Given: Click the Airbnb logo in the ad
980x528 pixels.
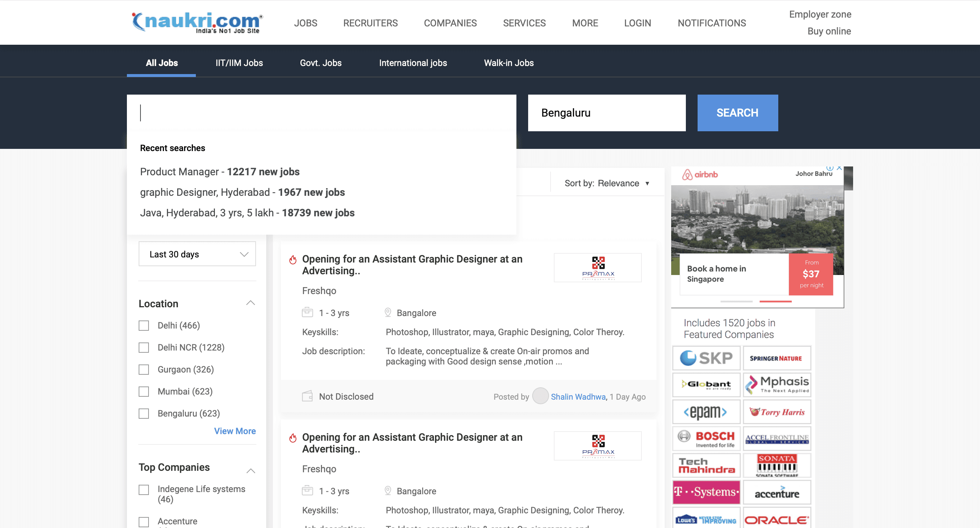Looking at the screenshot, I should pyautogui.click(x=700, y=175).
